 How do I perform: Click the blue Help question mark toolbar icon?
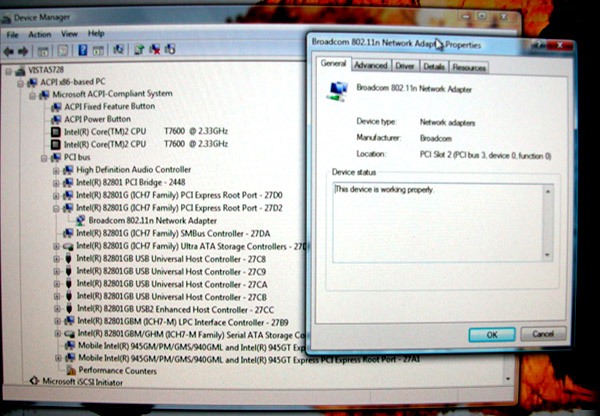tap(83, 50)
